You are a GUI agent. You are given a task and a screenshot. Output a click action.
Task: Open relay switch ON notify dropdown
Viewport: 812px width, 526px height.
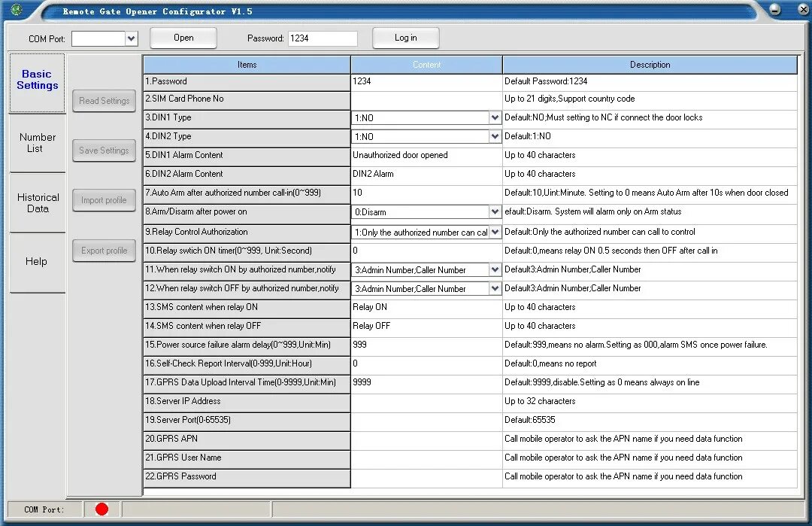(495, 269)
